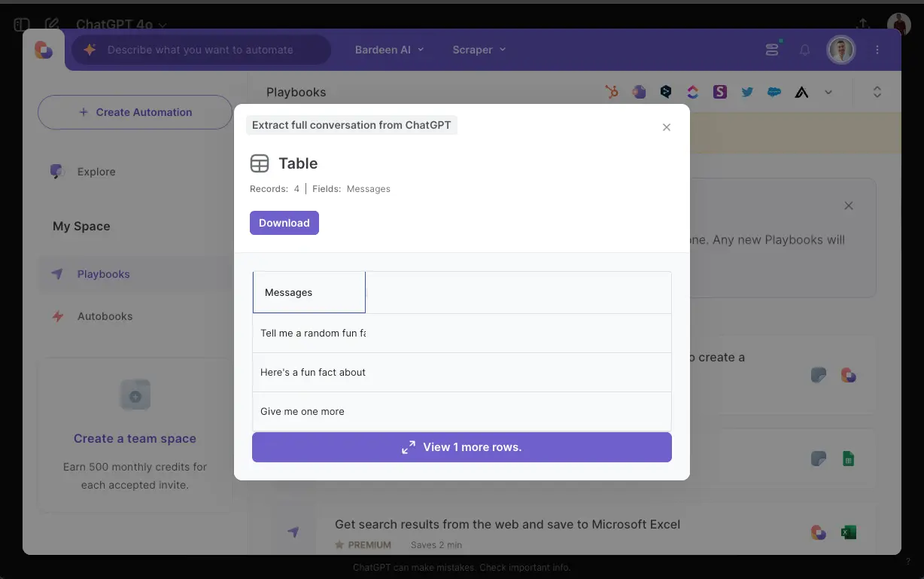Open the activity toggles icon in header

(x=772, y=50)
